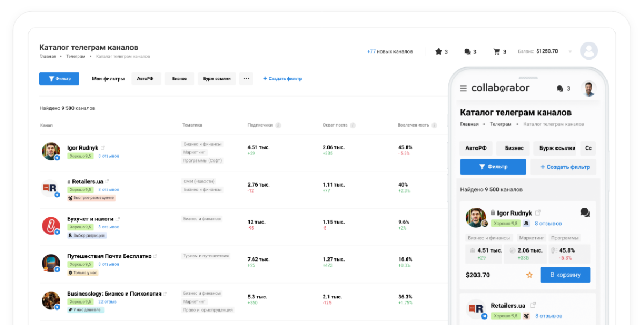Click Тематика column header
This screenshot has width=644, height=325.
(192, 125)
